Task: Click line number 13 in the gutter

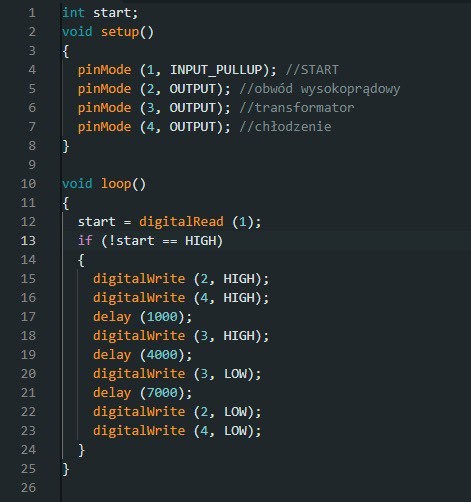Action: coord(28,241)
